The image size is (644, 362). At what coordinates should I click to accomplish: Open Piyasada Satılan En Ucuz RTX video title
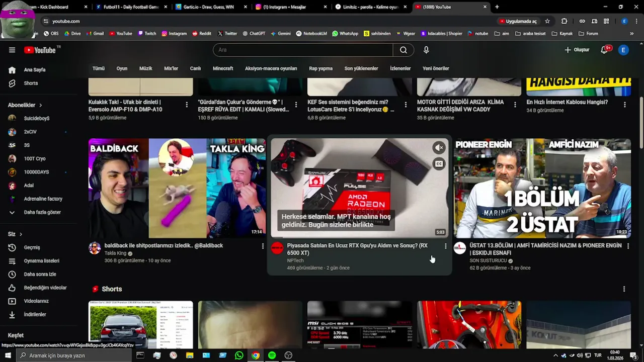coord(357,249)
